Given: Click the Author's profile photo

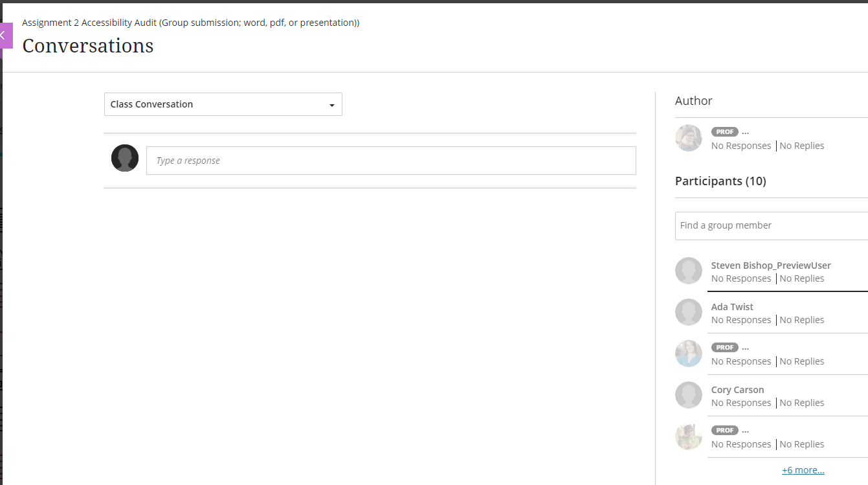Looking at the screenshot, I should click(689, 138).
